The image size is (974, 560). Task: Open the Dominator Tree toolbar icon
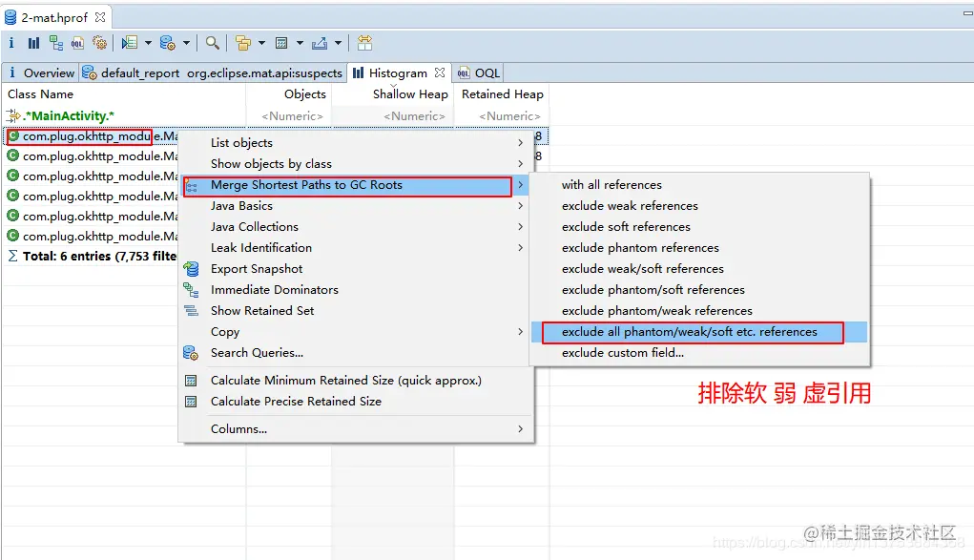click(x=56, y=43)
